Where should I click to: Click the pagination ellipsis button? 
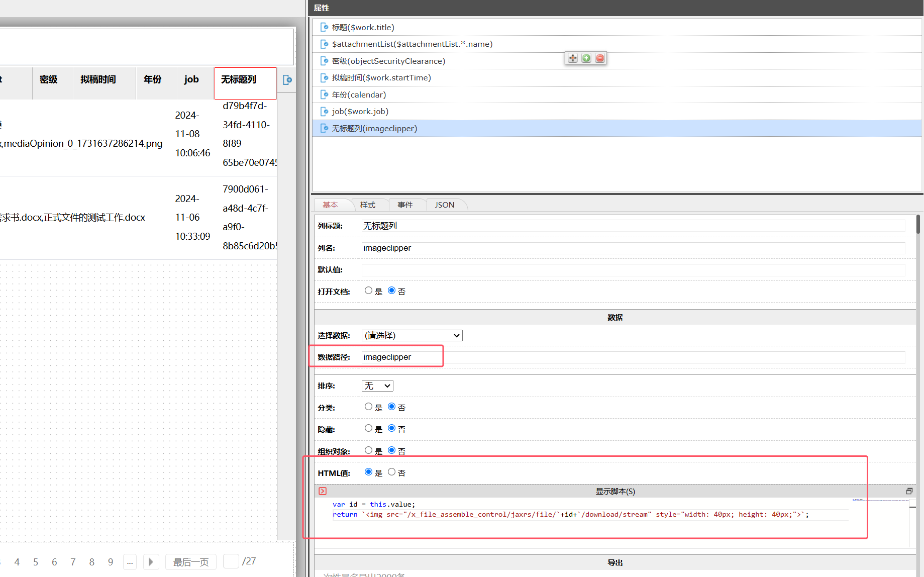pyautogui.click(x=130, y=562)
